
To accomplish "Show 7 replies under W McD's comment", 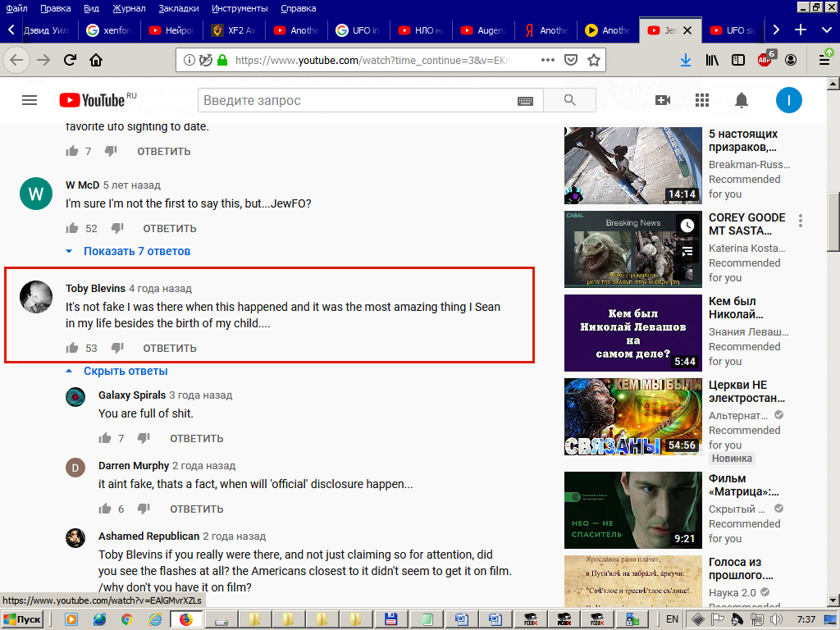I will pos(137,251).
